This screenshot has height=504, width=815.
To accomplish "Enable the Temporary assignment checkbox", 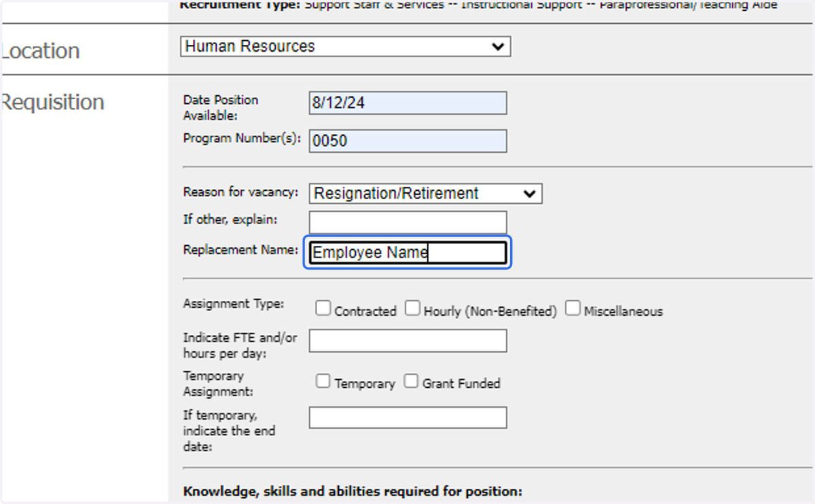I will (323, 381).
